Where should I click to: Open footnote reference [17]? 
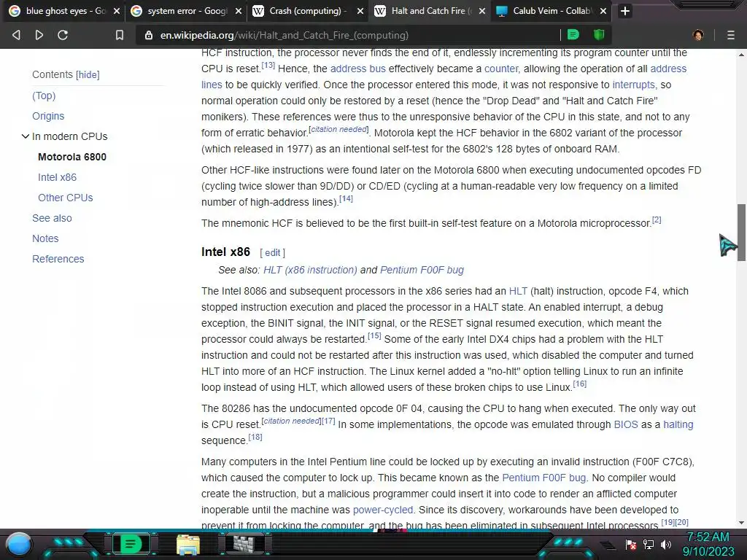point(328,421)
